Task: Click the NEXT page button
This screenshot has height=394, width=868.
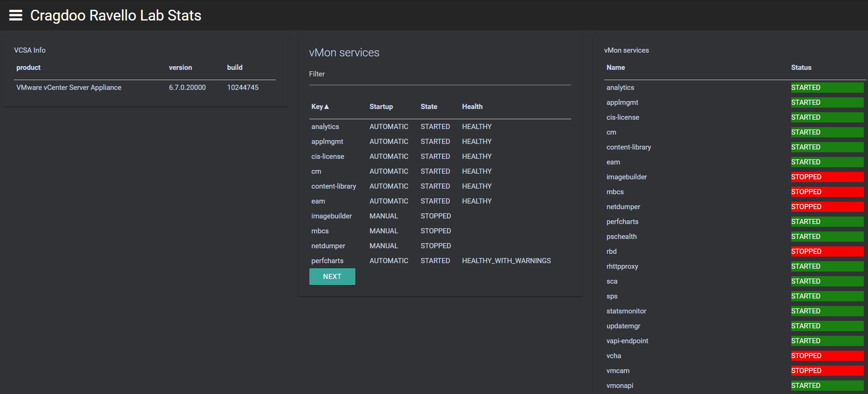Action: [x=332, y=277]
